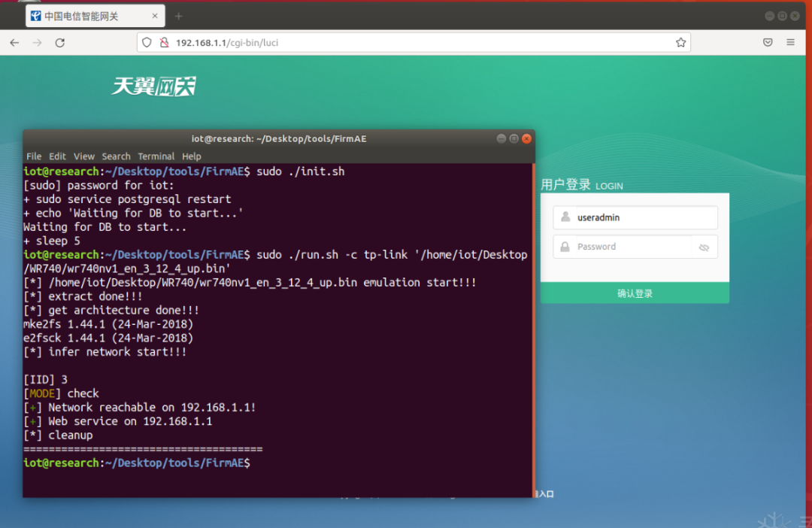
Task: Click the 'emulation start!!!' line
Action: pyautogui.click(x=250, y=282)
